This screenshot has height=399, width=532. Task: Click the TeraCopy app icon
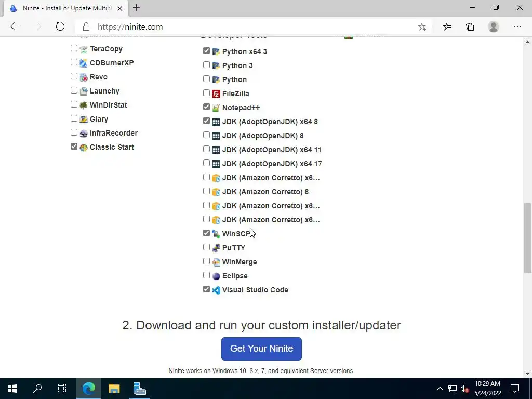84,49
